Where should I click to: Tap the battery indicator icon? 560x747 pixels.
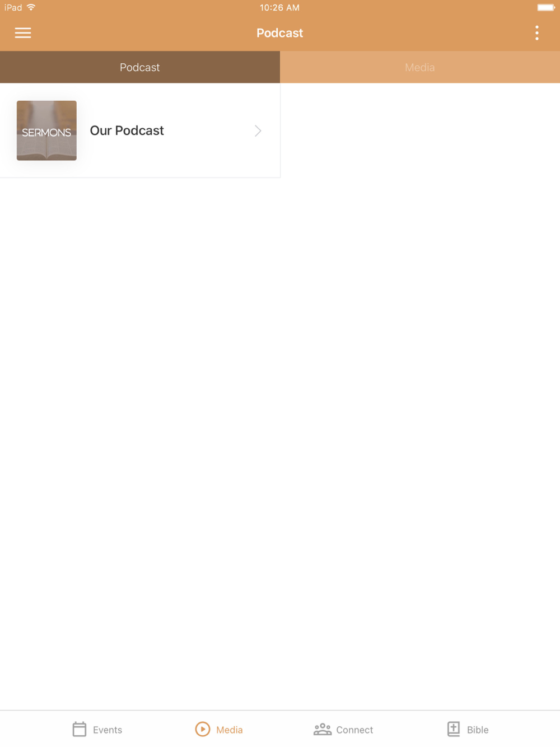[x=546, y=7]
